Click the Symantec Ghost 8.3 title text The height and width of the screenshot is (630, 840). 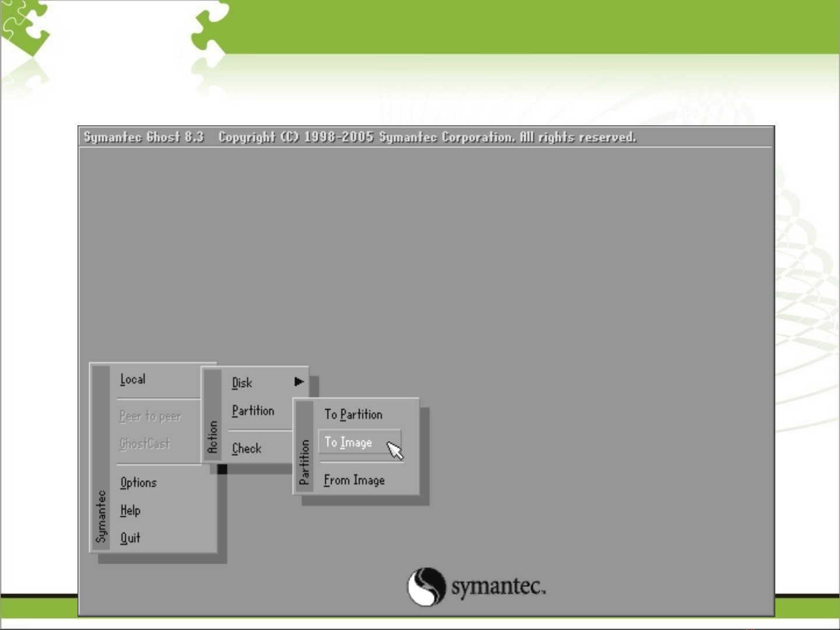pyautogui.click(x=143, y=137)
